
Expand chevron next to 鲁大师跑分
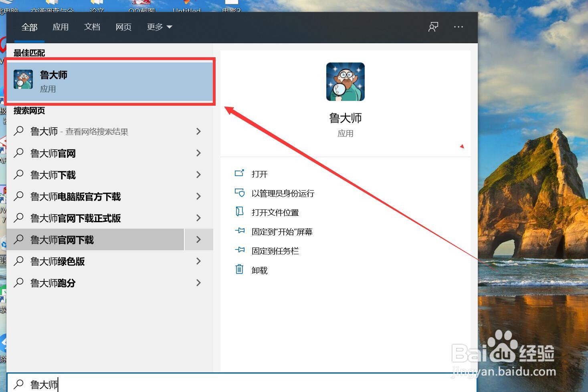pyautogui.click(x=198, y=283)
